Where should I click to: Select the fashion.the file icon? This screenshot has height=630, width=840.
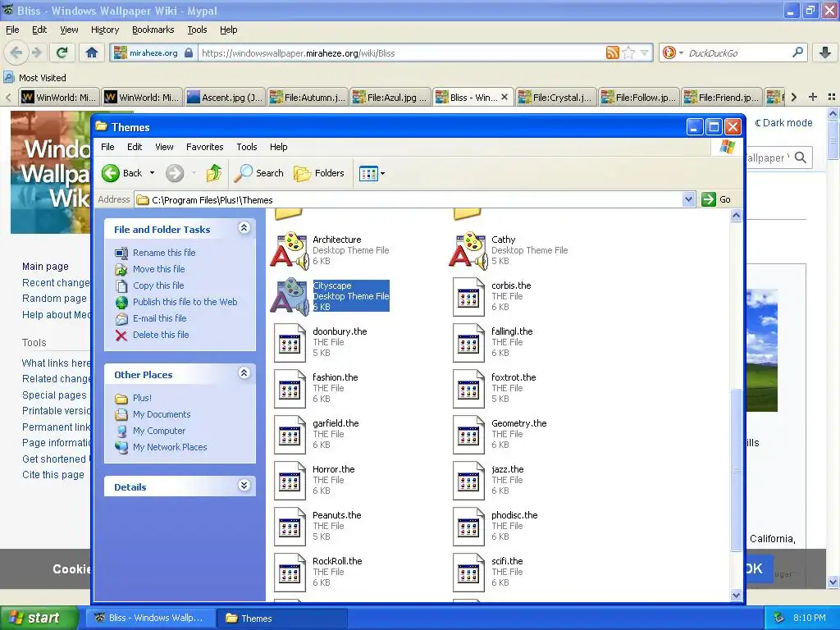point(290,388)
